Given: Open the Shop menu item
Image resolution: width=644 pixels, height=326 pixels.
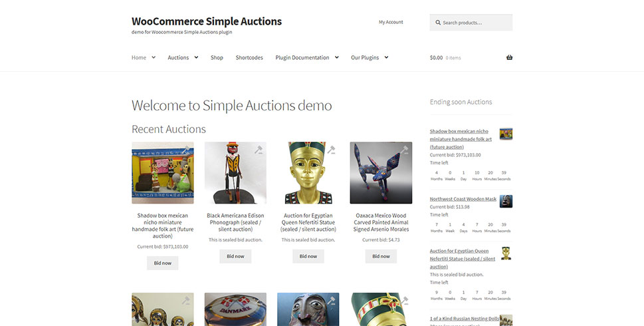Looking at the screenshot, I should pos(217,58).
